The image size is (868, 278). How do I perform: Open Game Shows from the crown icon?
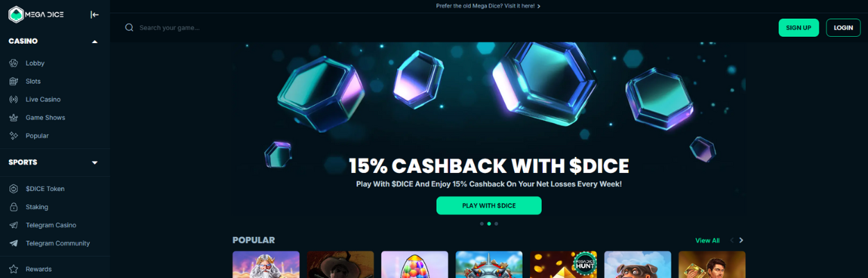(x=13, y=117)
